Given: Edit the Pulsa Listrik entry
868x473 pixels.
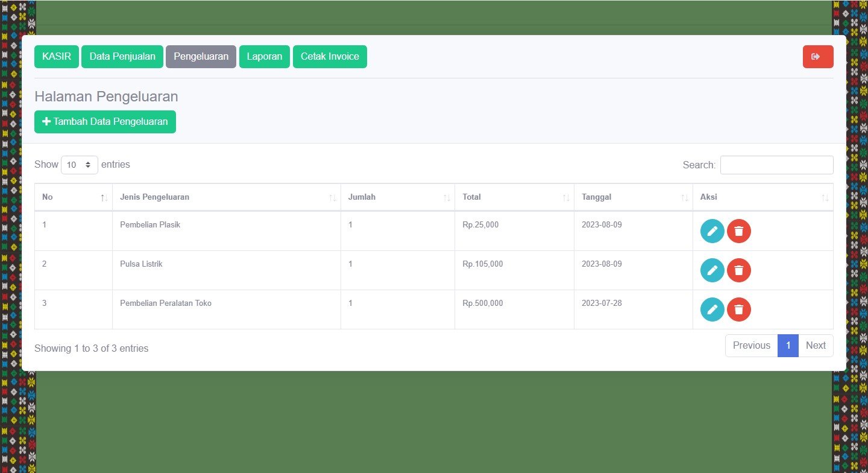Looking at the screenshot, I should 712,270.
